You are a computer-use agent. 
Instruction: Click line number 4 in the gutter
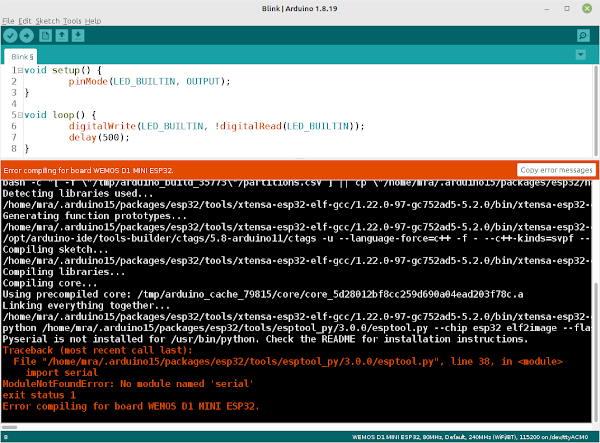pyautogui.click(x=14, y=104)
